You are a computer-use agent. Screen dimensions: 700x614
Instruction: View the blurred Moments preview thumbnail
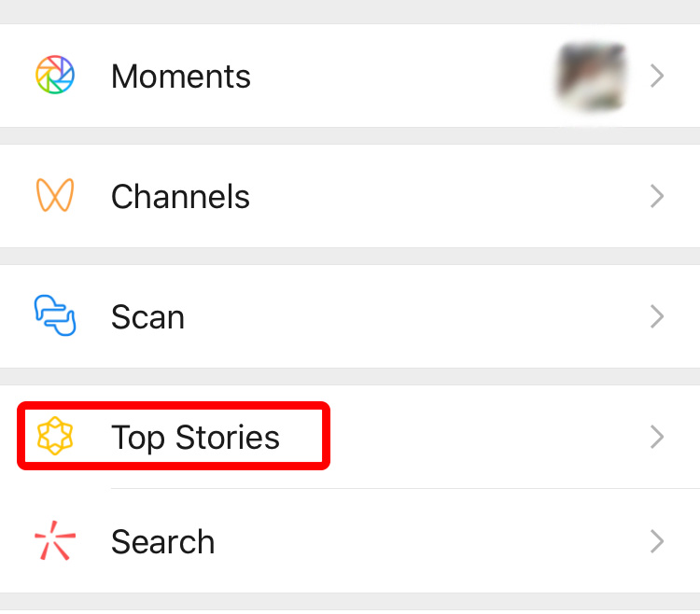[592, 77]
